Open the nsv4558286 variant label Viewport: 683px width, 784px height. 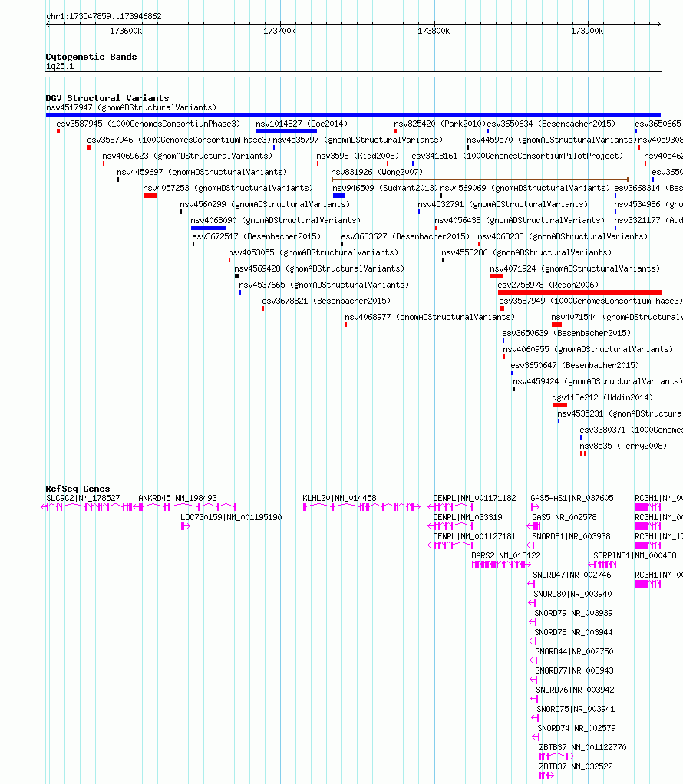[x=526, y=252]
